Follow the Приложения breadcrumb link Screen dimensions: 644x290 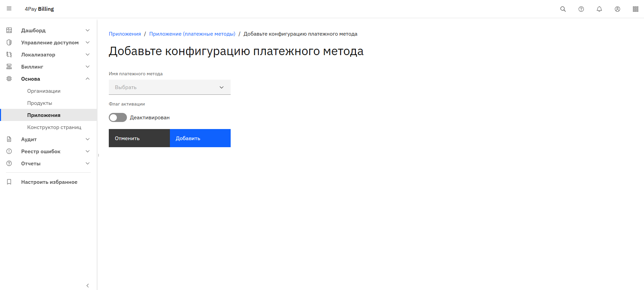point(125,34)
